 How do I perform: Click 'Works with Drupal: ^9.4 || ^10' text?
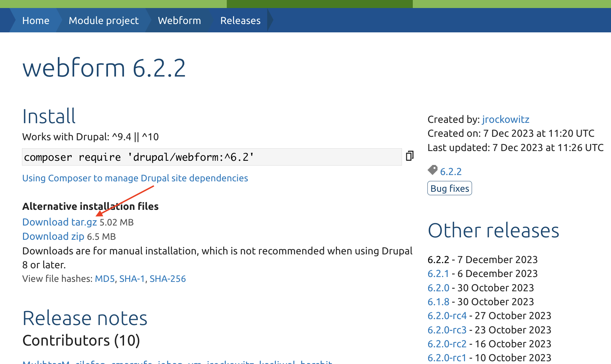point(91,137)
